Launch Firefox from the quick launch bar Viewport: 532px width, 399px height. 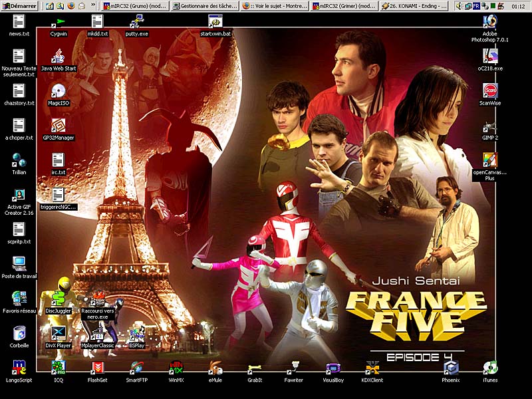(71, 6)
